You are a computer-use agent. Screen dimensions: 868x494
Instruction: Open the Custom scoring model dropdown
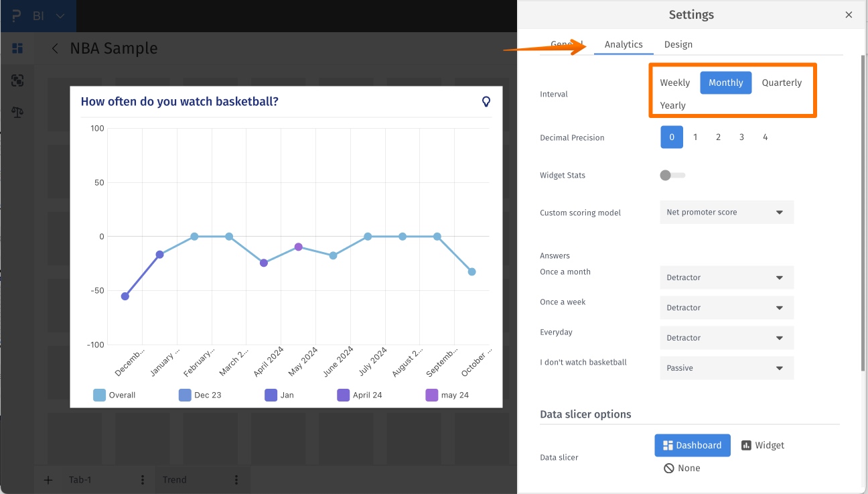point(726,212)
